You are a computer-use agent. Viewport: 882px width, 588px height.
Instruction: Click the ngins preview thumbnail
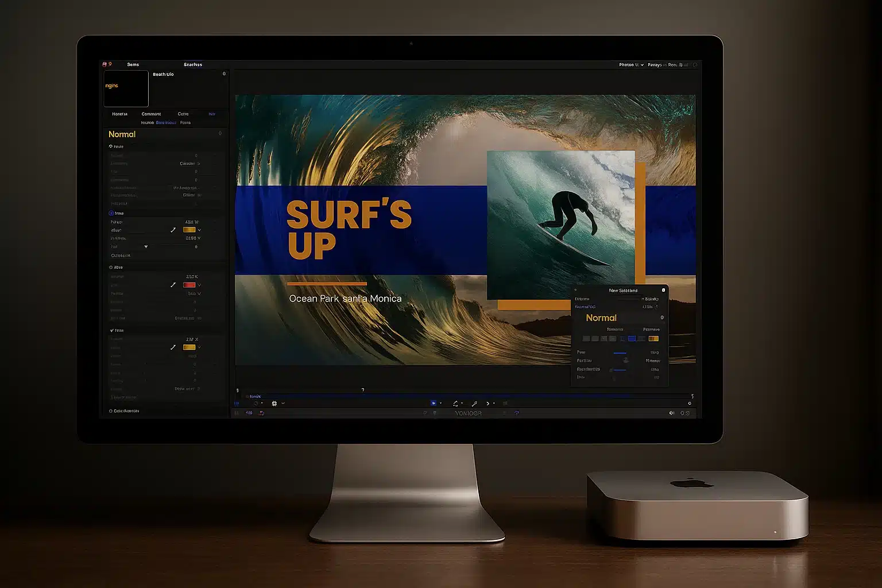click(x=126, y=88)
